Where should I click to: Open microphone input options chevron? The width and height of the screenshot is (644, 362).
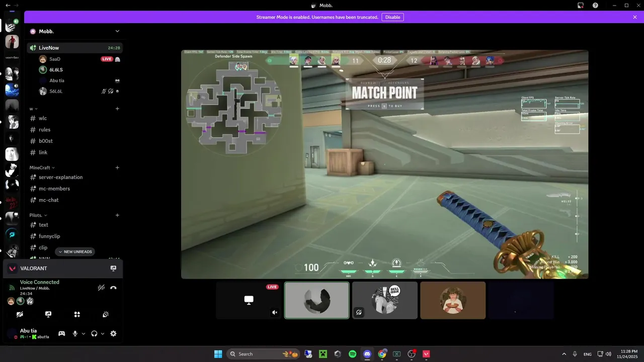[84, 333]
